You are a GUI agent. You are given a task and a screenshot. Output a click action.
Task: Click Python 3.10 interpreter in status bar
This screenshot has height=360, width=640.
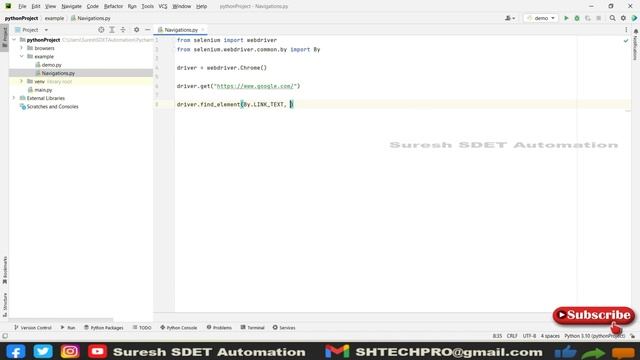(594, 336)
